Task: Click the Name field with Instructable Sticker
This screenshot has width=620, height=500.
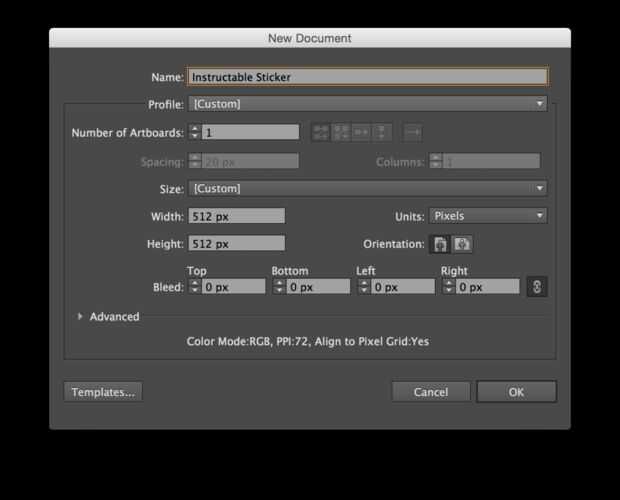Action: click(367, 77)
